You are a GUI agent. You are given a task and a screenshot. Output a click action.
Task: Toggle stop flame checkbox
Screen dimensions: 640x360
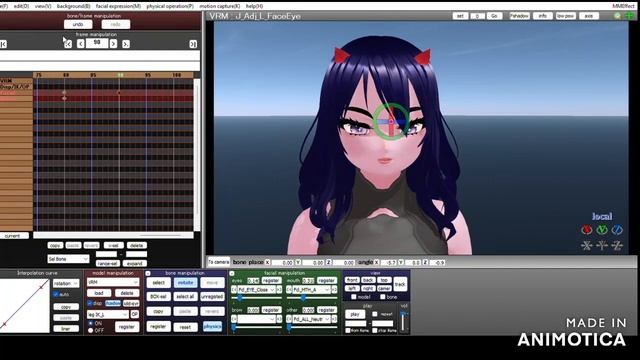[x=375, y=330]
